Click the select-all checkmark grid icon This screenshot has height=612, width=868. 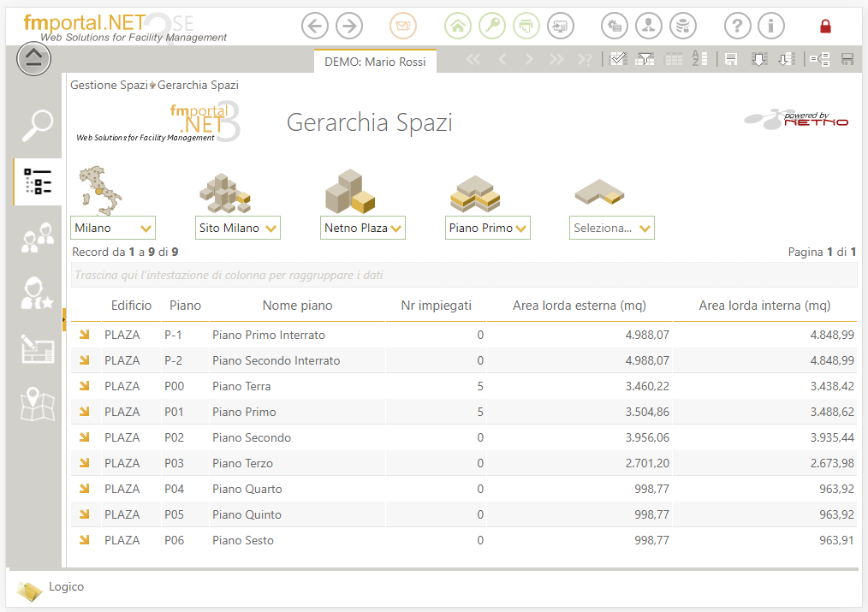[618, 59]
